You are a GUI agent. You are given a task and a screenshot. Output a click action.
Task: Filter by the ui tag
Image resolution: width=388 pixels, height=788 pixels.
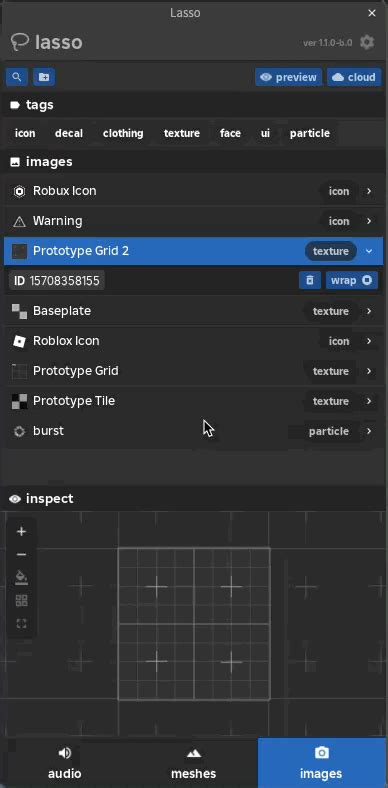[265, 133]
